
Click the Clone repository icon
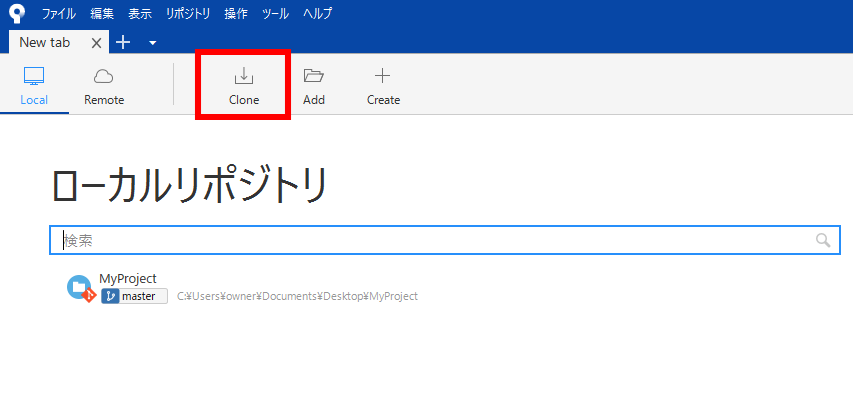(244, 76)
